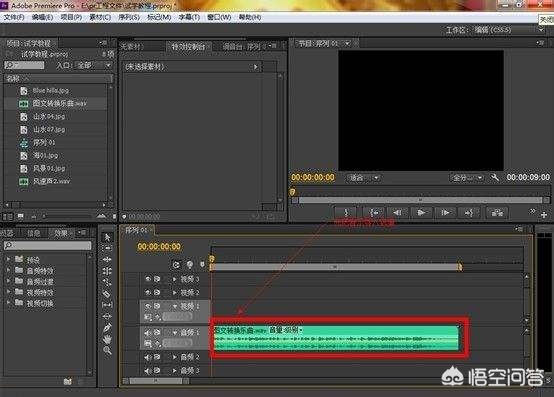Viewport: 554px width, 397px height.
Task: Click new bin icon in Effects panel
Action: click(x=67, y=381)
